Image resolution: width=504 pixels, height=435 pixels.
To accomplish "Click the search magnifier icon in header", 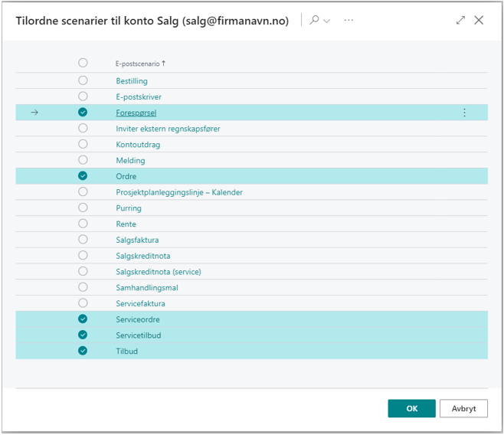I will click(314, 21).
